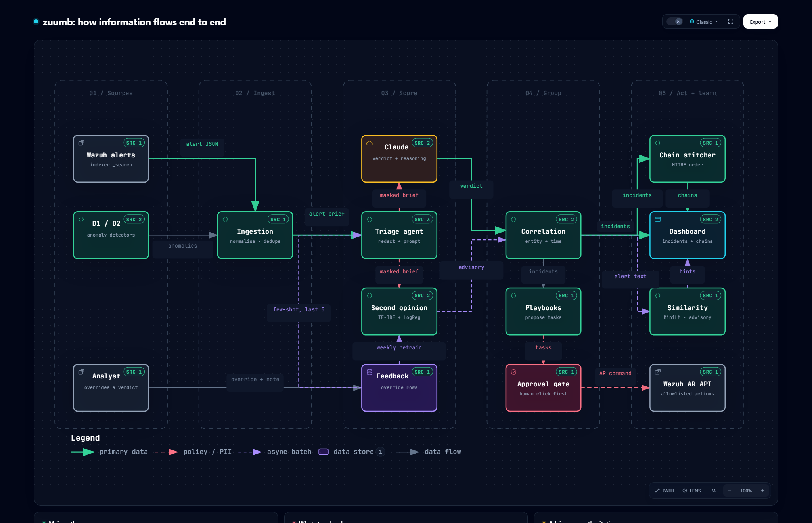The width and height of the screenshot is (812, 523).
Task: Click the data store swatch in legend
Action: pyautogui.click(x=324, y=452)
